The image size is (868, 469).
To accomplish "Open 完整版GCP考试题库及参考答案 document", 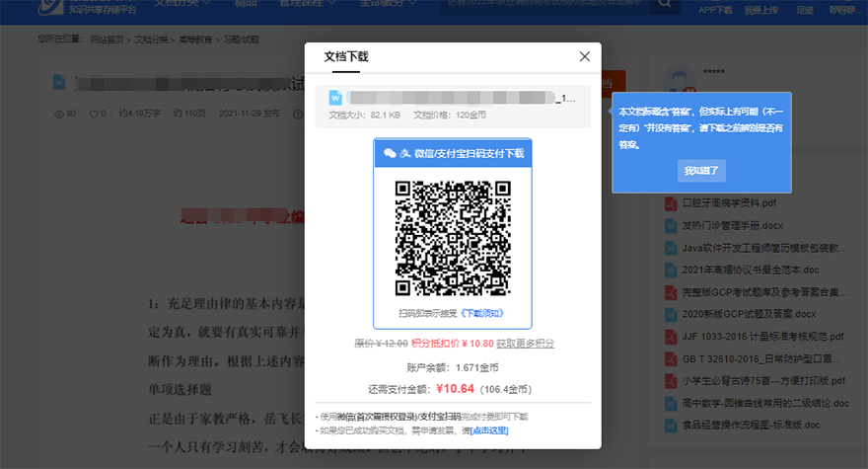I will pyautogui.click(x=764, y=292).
